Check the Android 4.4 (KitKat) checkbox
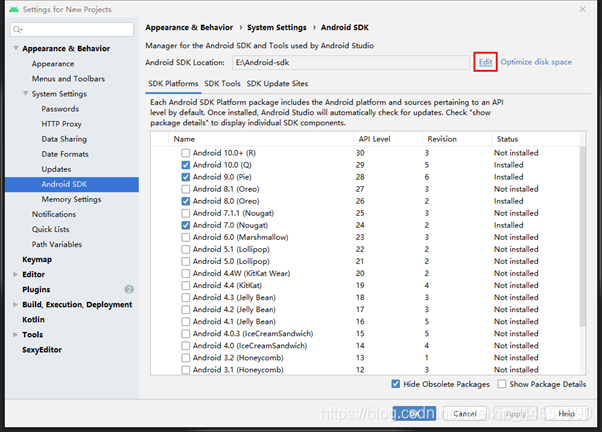602x432 pixels. 185,285
